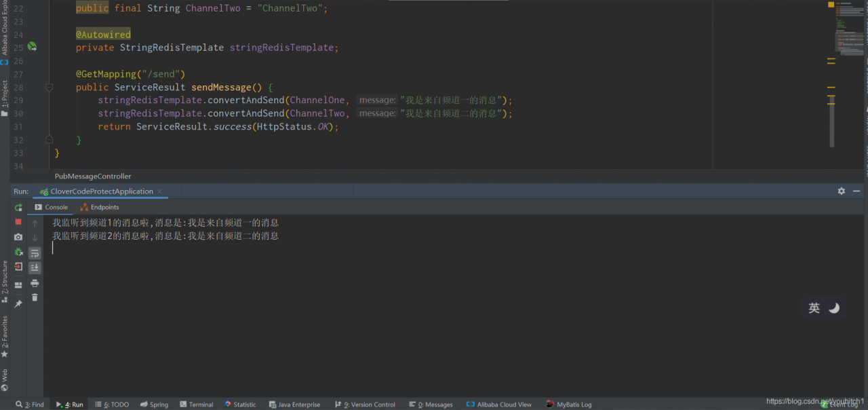Viewport: 868px width, 410px height.
Task: Click the camera thread dump icon
Action: point(18,237)
